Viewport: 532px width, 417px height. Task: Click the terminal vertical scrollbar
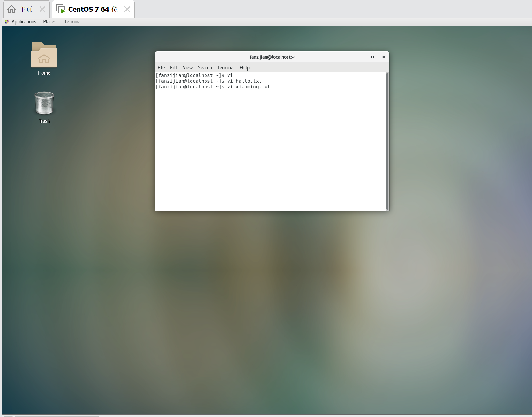387,141
